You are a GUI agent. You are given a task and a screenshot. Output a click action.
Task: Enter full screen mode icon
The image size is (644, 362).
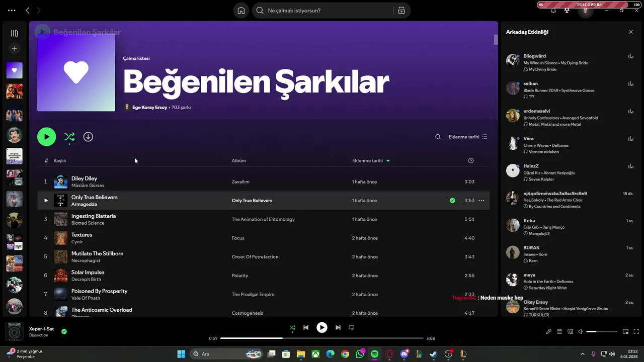[x=636, y=331]
